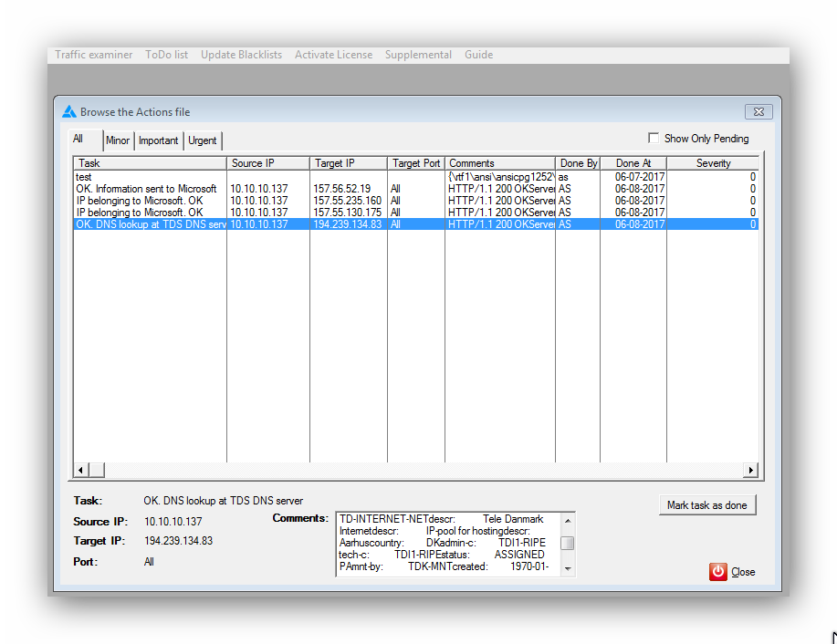This screenshot has height=644, width=837.
Task: Open the Update Blacklists menu
Action: (x=241, y=55)
